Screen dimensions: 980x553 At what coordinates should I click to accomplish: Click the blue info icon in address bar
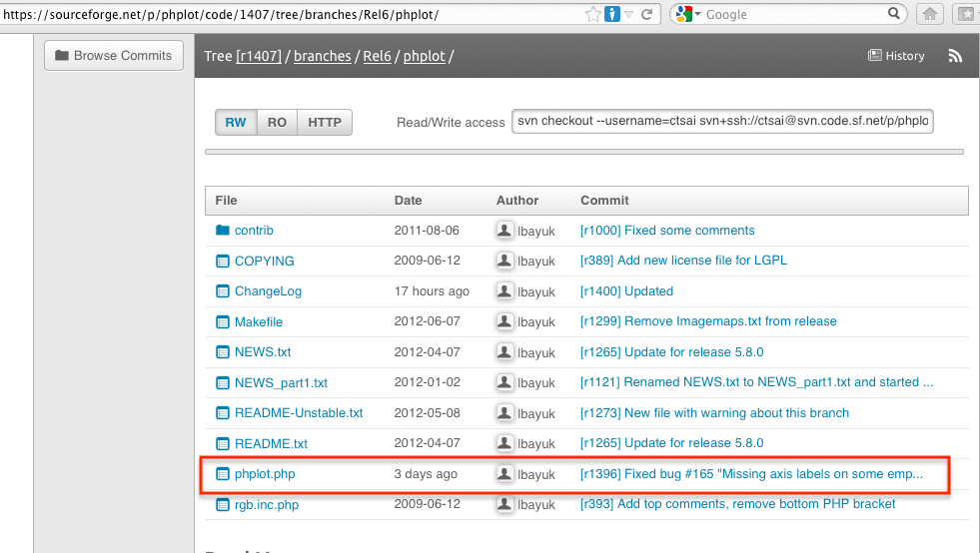pos(612,14)
